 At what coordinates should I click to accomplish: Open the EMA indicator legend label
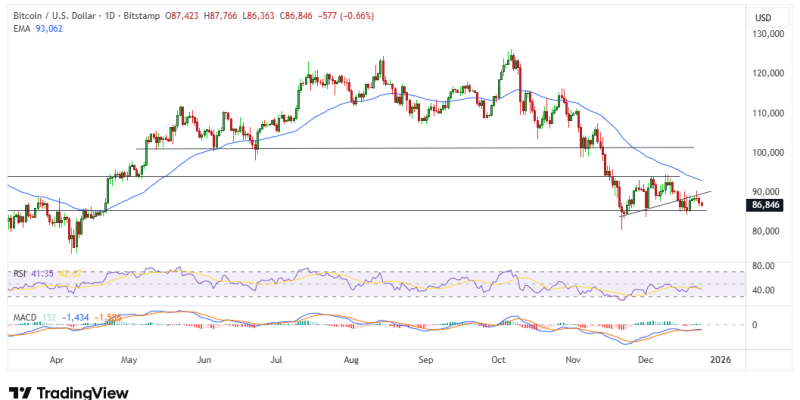[18, 29]
